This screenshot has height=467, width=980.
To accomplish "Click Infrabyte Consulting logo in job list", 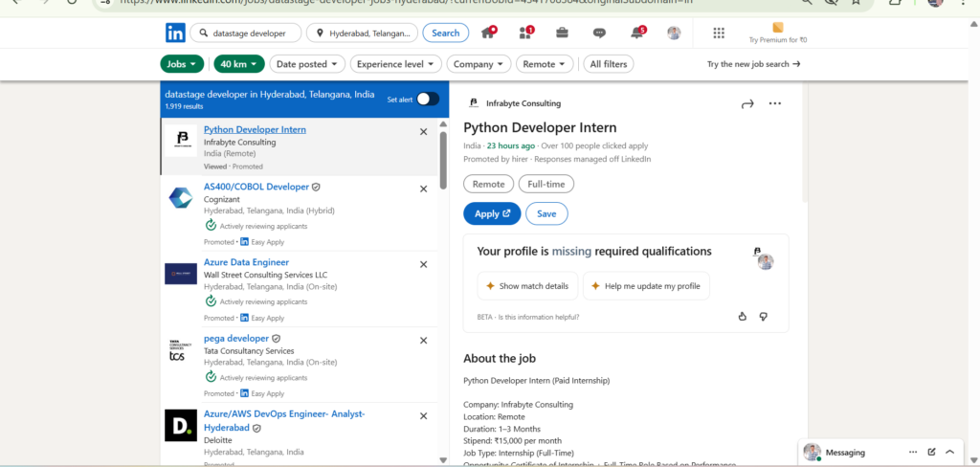I will pos(181,141).
